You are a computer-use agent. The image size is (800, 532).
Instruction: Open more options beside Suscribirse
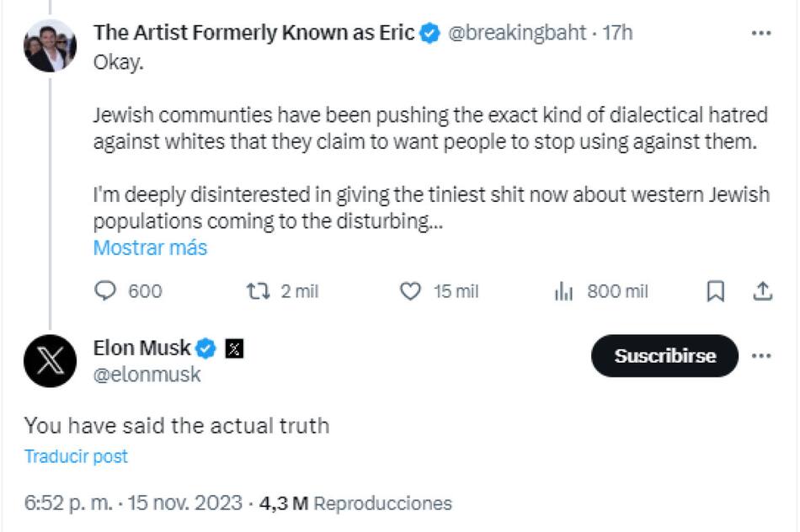point(760,355)
